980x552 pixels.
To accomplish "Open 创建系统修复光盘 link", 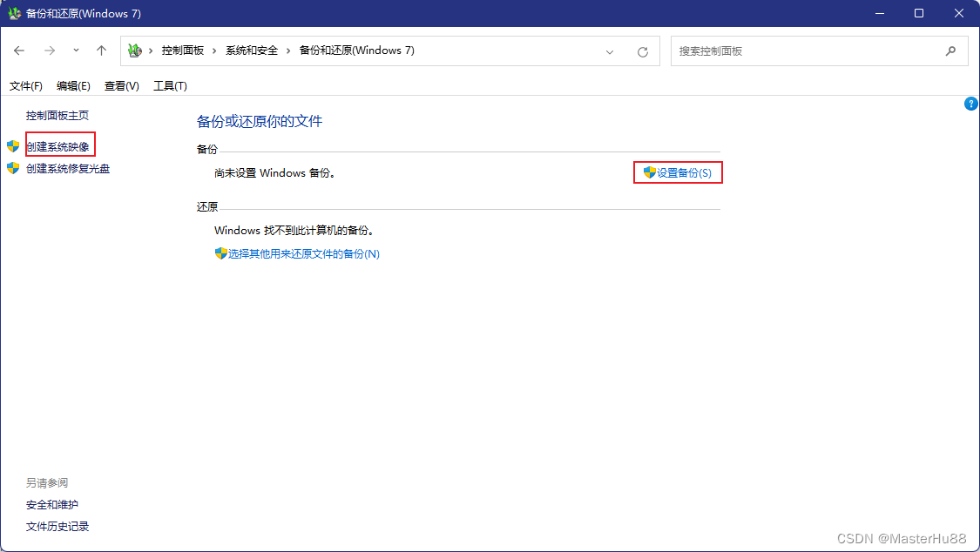I will (67, 169).
